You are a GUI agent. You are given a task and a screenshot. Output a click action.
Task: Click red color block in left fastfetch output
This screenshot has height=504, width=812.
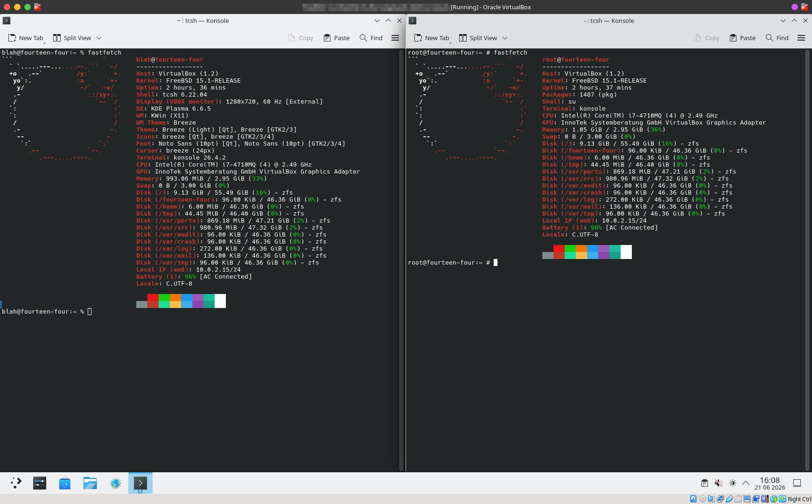[153, 297]
